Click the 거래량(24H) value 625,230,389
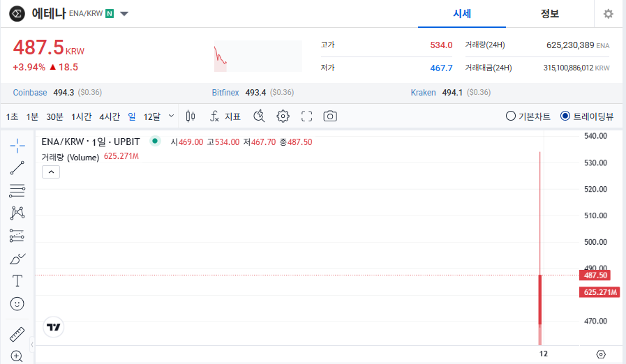The height and width of the screenshot is (364, 626). click(x=570, y=45)
